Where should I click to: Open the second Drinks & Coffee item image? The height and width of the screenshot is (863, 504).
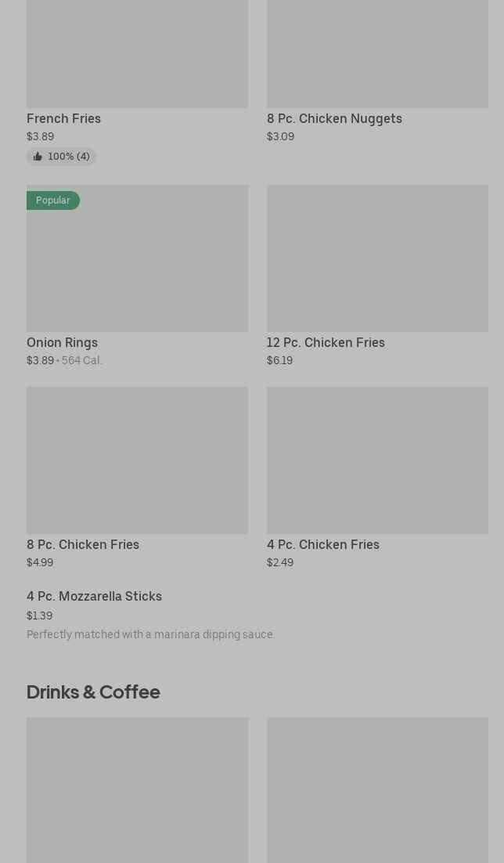point(377,789)
